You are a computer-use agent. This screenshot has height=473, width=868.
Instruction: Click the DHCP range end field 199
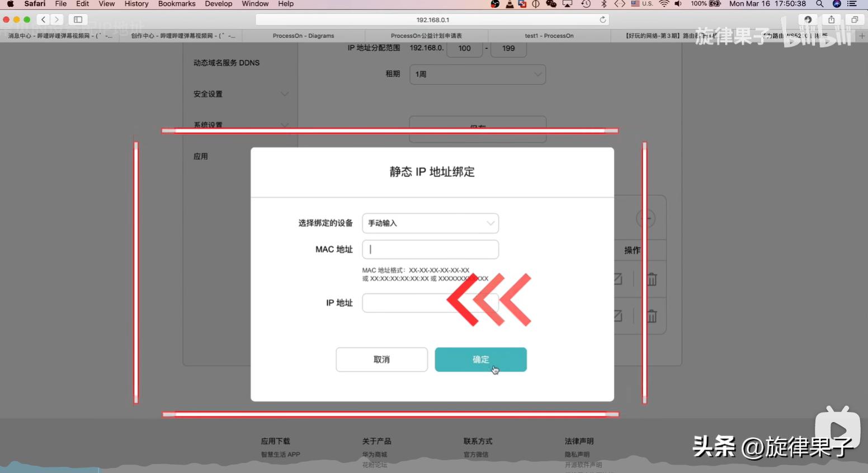click(x=508, y=48)
